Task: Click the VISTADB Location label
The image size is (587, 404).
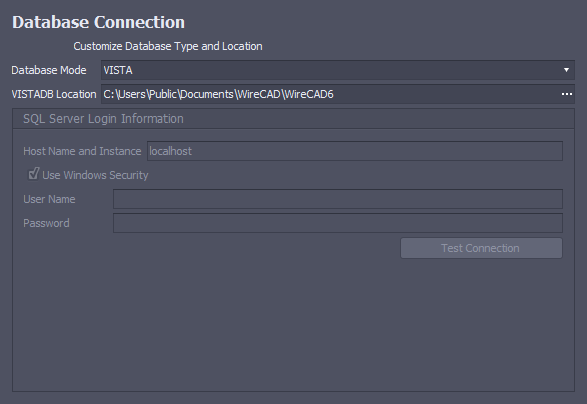Action: click(x=54, y=94)
